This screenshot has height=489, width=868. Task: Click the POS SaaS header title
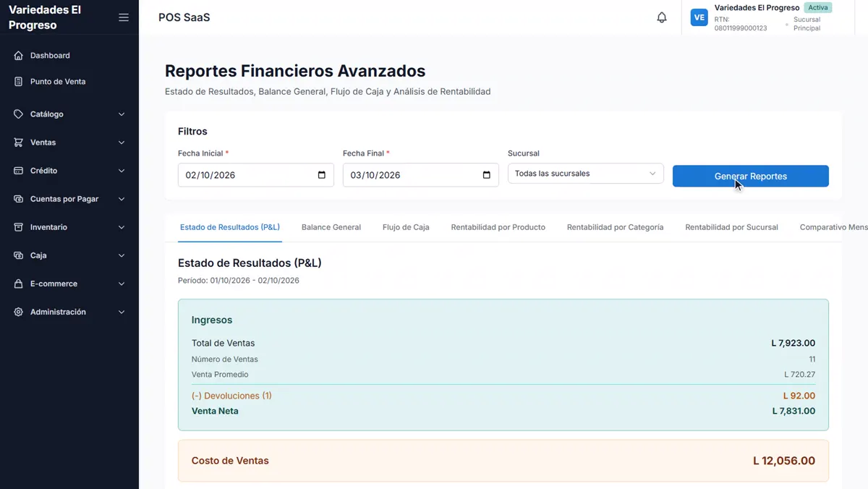coord(184,17)
